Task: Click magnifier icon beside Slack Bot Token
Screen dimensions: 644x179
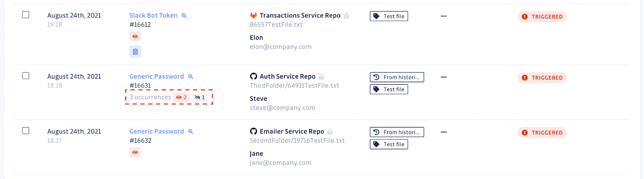Action: tap(184, 16)
